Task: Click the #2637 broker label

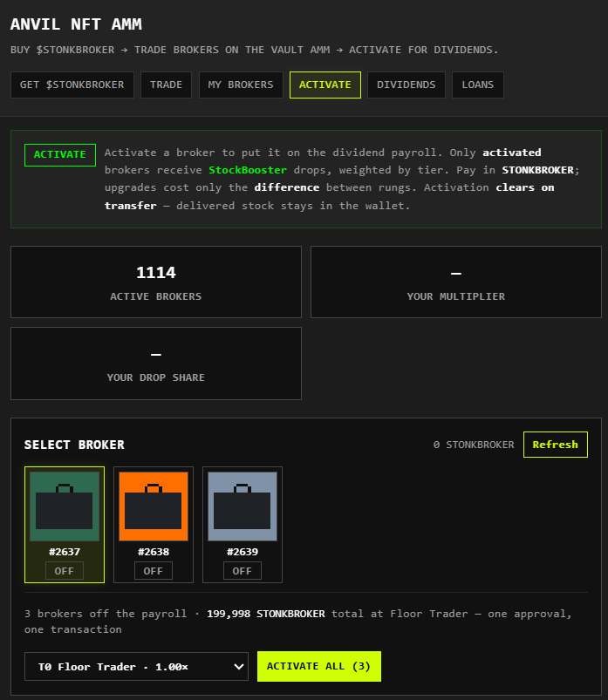Action: pyautogui.click(x=65, y=552)
